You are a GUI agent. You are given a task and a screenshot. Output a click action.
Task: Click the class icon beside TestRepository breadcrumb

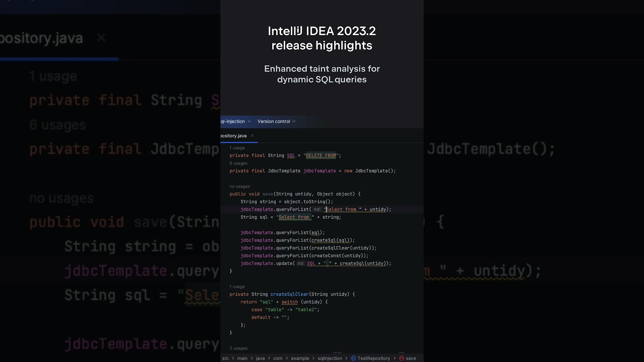[354, 358]
